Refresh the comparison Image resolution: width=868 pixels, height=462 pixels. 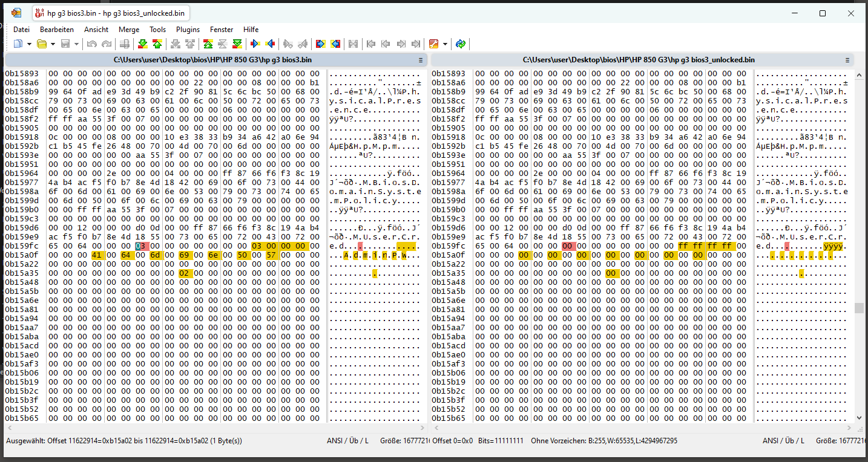click(461, 44)
